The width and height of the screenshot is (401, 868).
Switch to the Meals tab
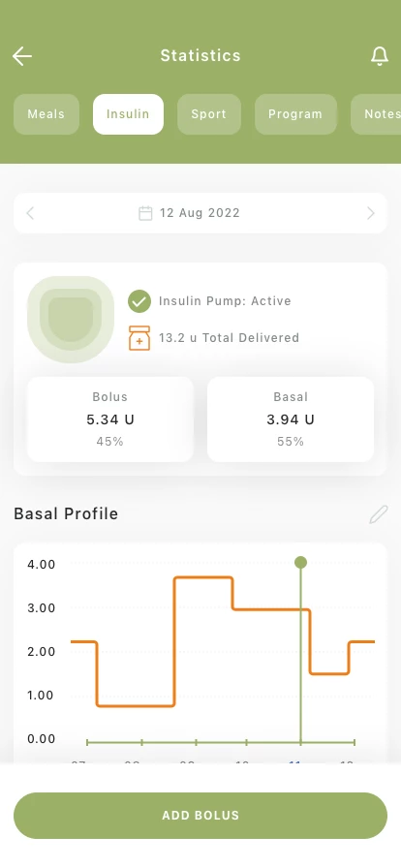(x=46, y=114)
